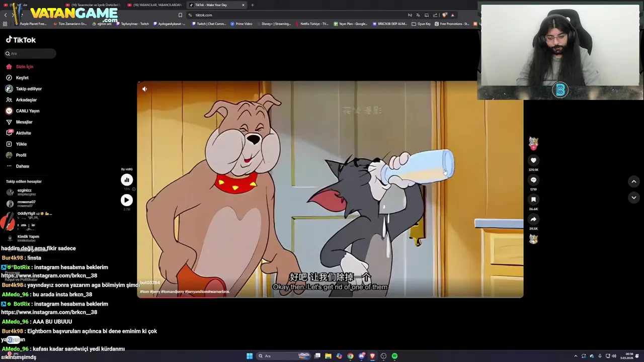Open Discord from taskbar
Image resolution: width=644 pixels, height=362 pixels.
361,356
